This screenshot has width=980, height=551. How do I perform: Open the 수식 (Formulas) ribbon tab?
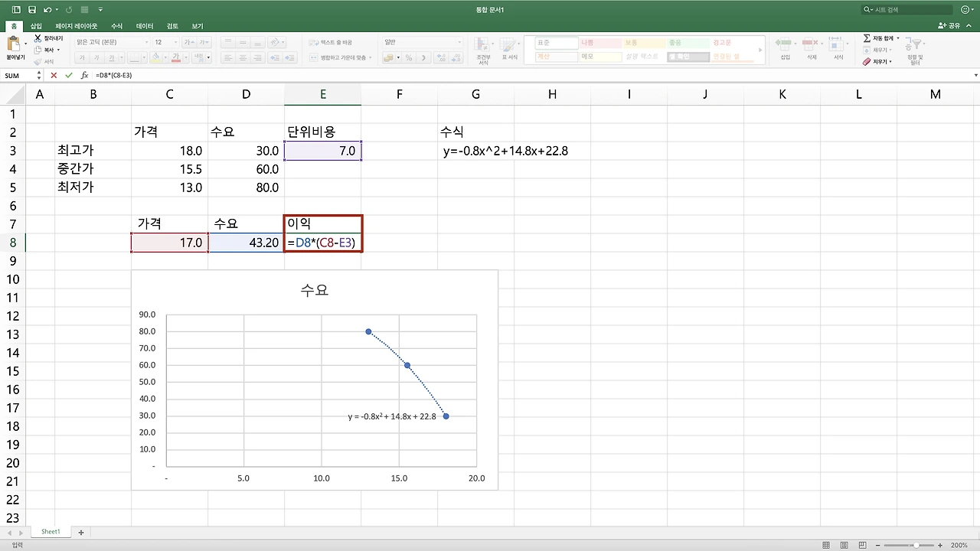[x=117, y=26]
